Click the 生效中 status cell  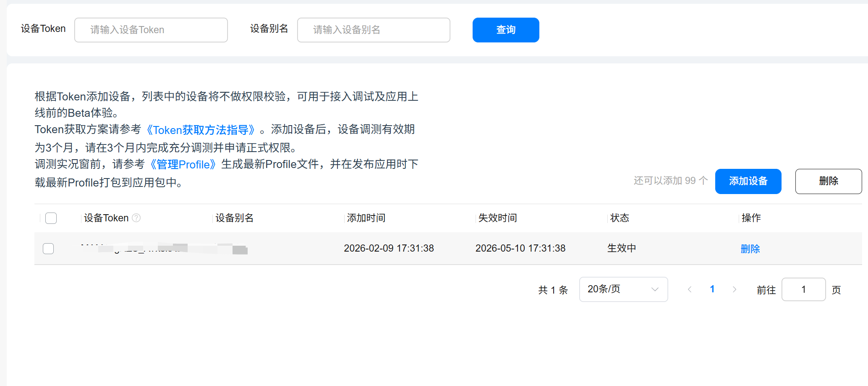[x=622, y=248]
